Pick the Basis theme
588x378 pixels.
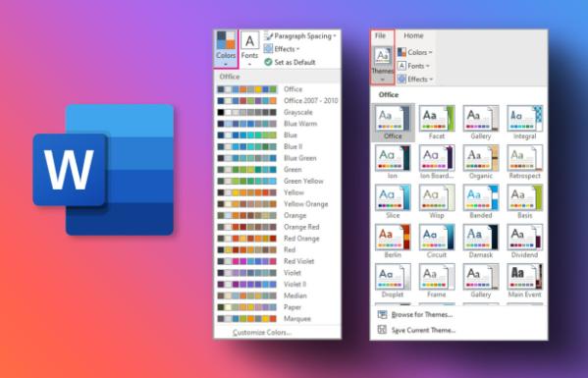coord(524,201)
